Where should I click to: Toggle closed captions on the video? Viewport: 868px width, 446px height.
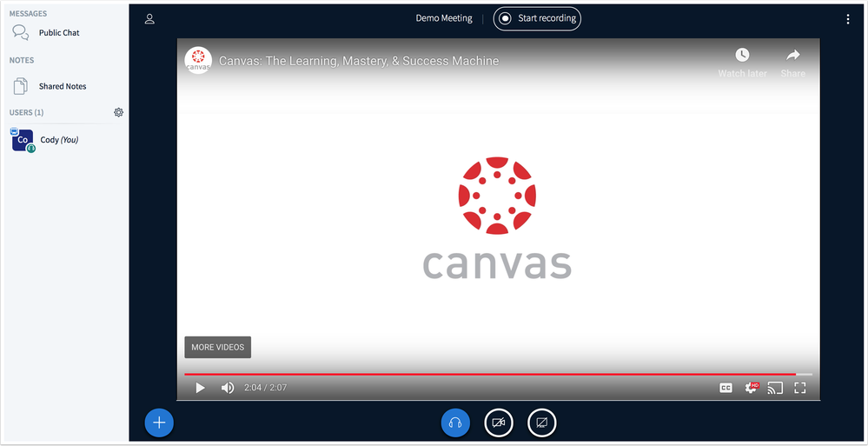[x=726, y=388]
